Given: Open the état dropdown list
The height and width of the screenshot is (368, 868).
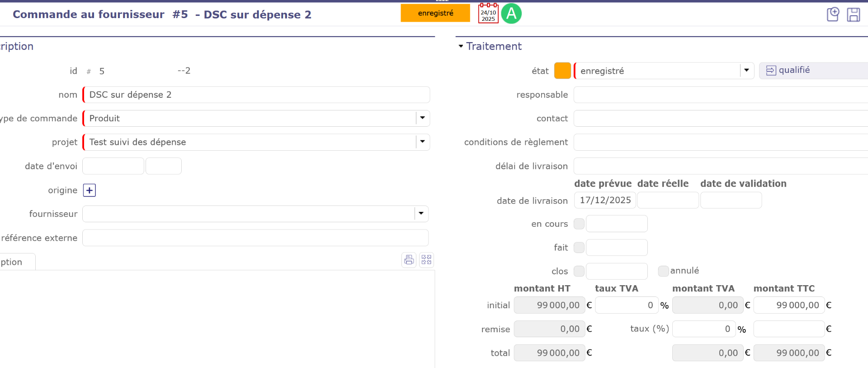Looking at the screenshot, I should click(746, 71).
